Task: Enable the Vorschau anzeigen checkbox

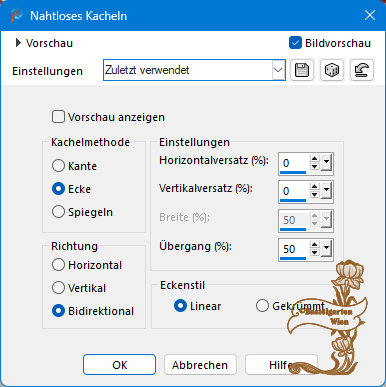Action: click(58, 117)
